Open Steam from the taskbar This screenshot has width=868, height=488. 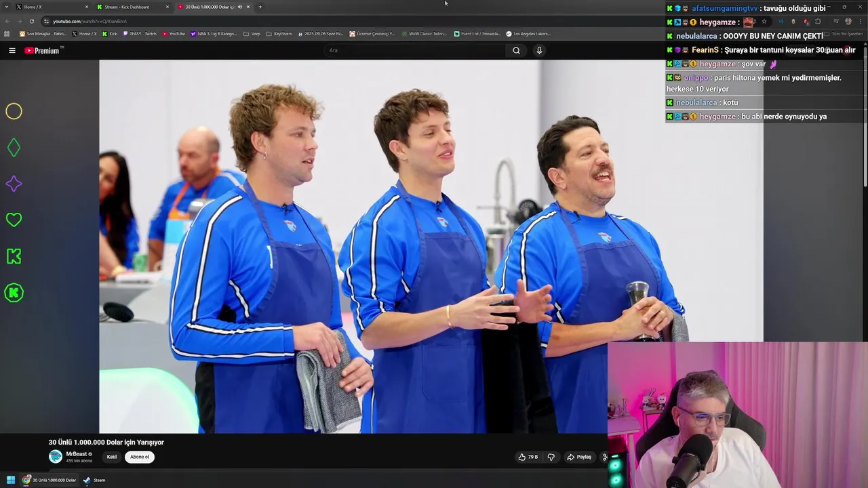(x=94, y=480)
